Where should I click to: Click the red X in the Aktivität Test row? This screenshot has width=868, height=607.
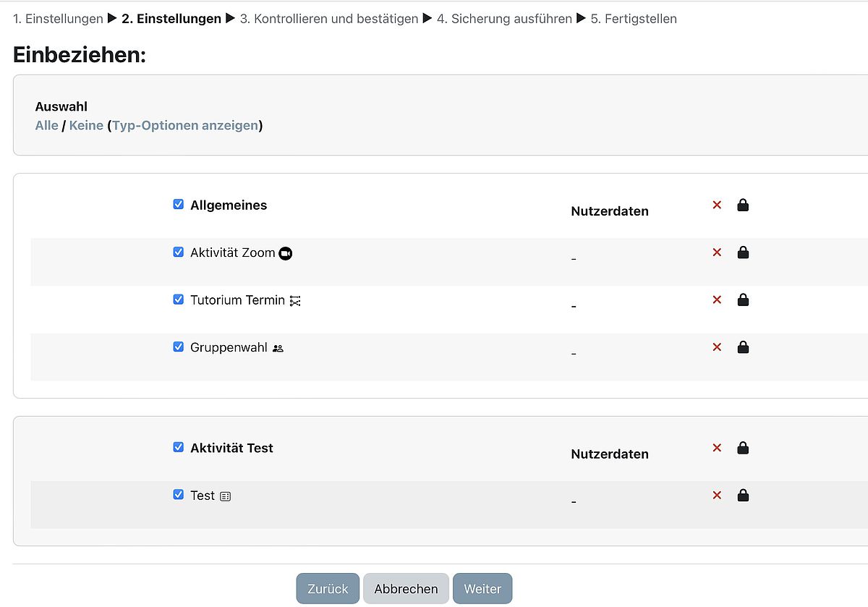(717, 448)
